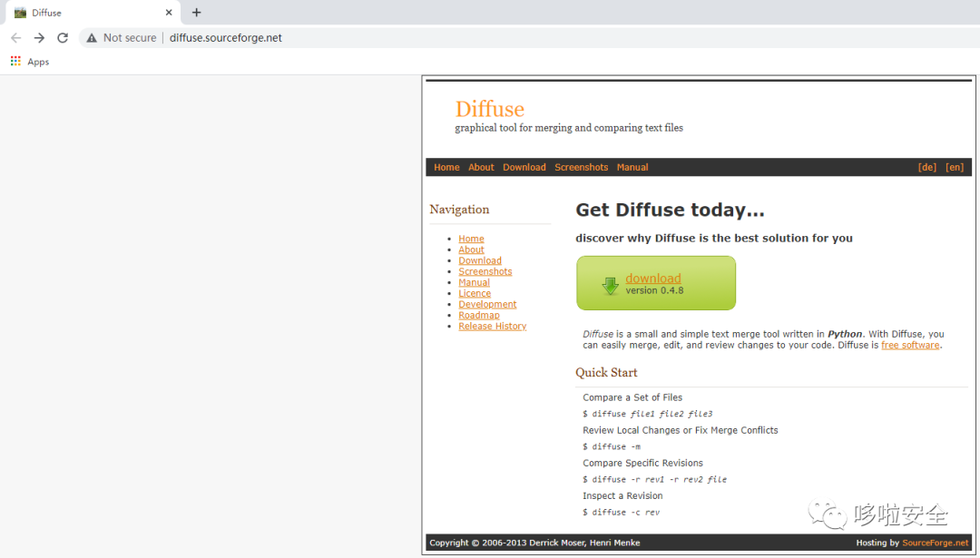Click the Diffuse page title heading
Viewport: 980px width, 558px height.
click(x=489, y=109)
